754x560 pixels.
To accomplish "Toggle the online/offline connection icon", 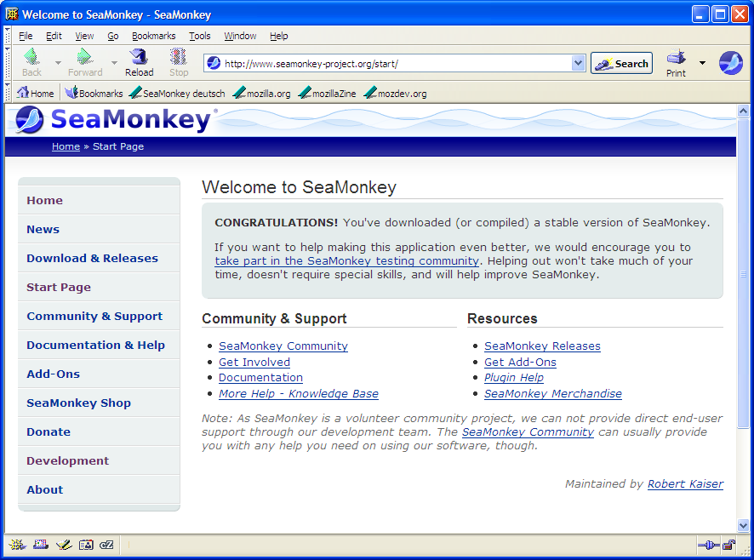I will coord(708,545).
